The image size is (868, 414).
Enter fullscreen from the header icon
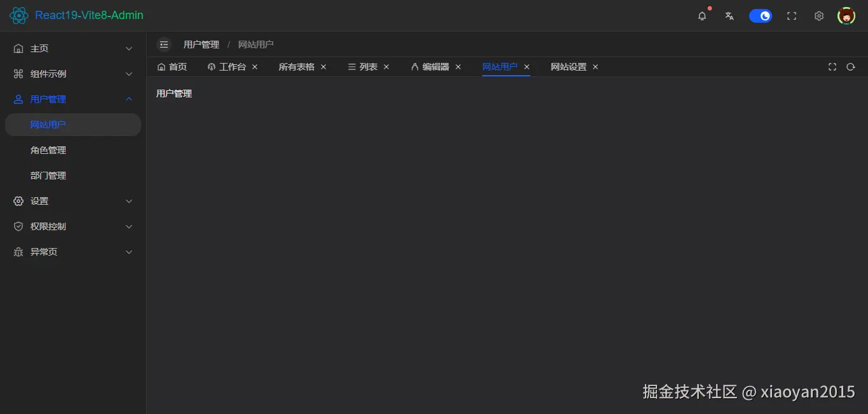point(792,16)
